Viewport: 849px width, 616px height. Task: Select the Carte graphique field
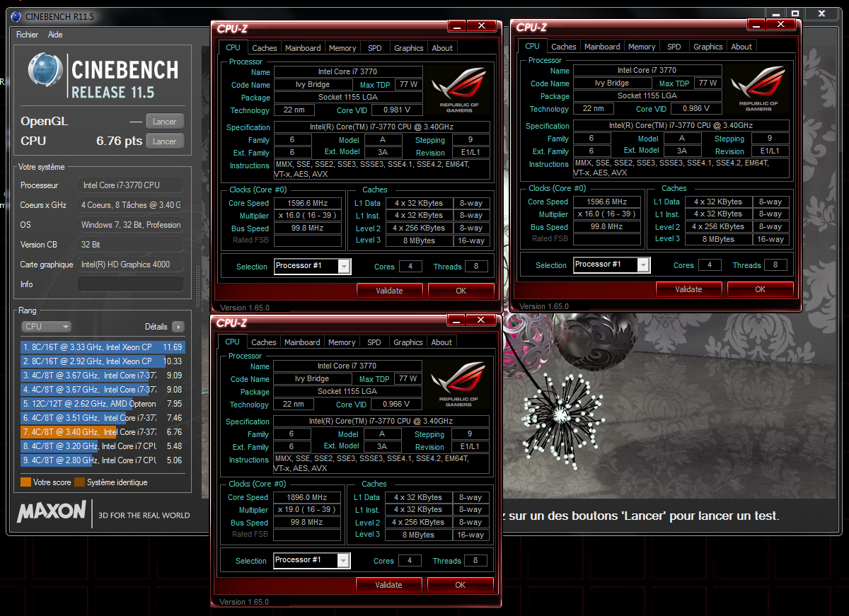pyautogui.click(x=130, y=265)
